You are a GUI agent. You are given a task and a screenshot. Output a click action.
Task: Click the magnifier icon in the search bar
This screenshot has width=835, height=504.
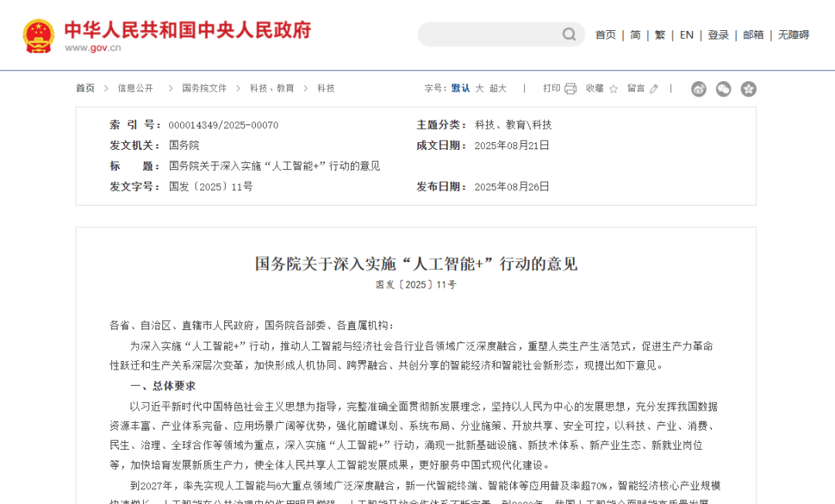[568, 35]
